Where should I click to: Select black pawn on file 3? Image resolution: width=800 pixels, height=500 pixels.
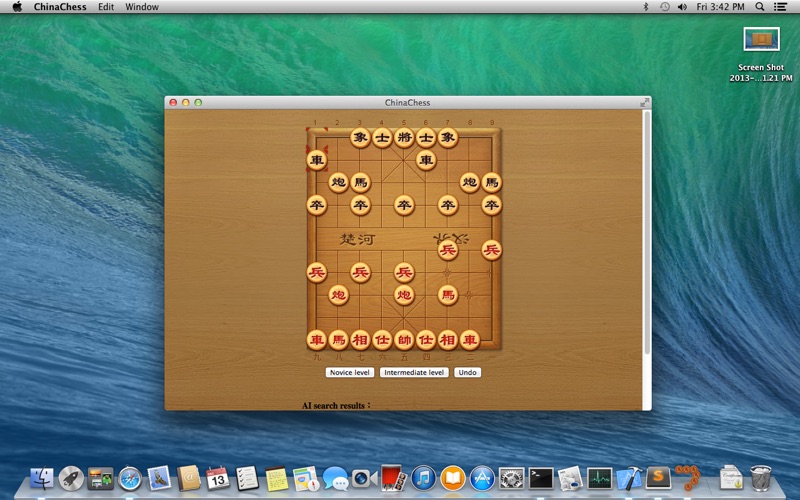[360, 205]
